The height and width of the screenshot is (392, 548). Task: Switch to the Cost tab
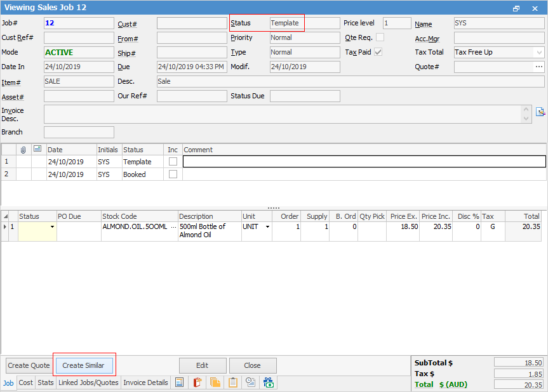26,382
